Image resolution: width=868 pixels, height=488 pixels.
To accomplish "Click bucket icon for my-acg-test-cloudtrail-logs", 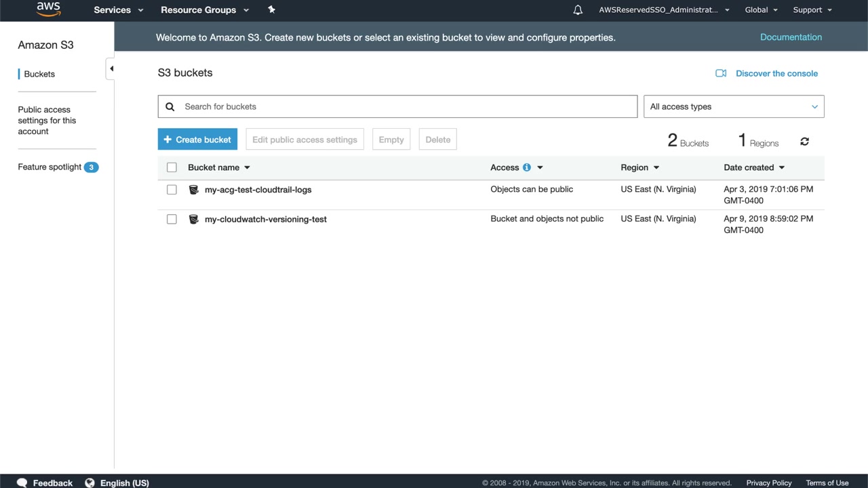I will click(193, 190).
